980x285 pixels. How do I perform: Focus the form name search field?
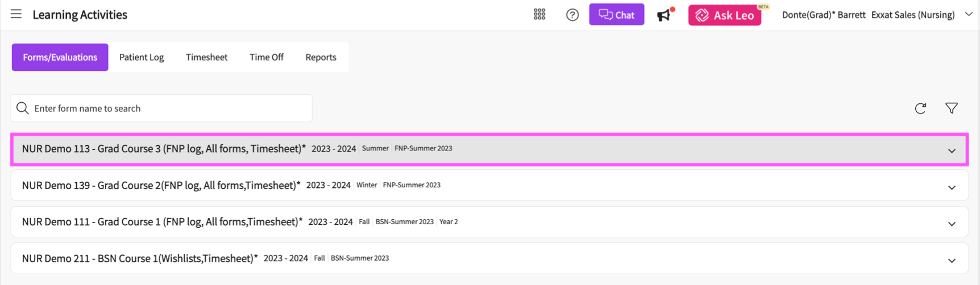click(171, 108)
